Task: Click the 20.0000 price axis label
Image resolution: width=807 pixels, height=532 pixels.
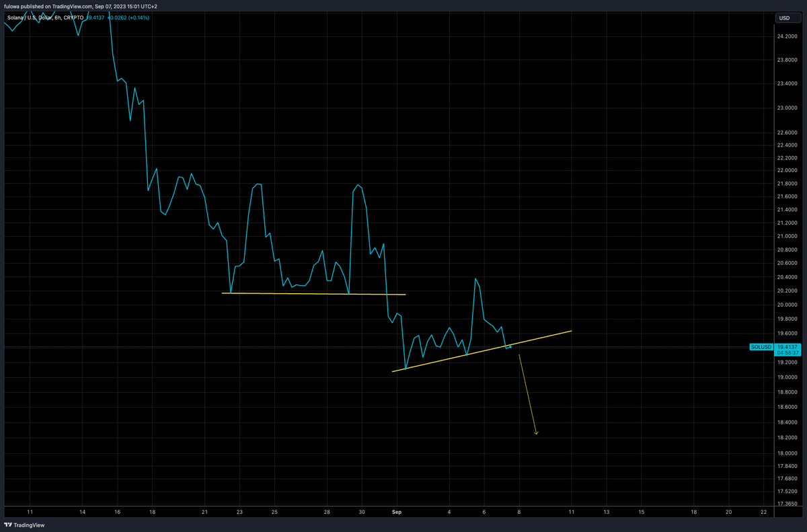Action: click(x=787, y=305)
